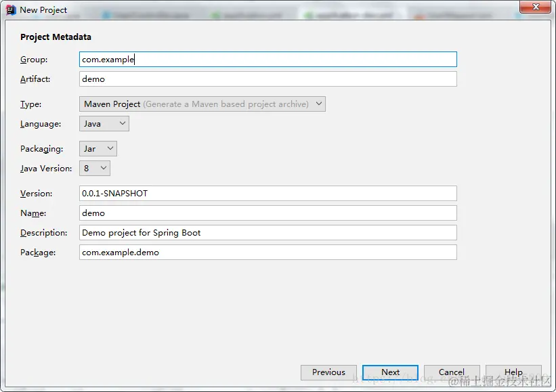Click the Group label
Image resolution: width=556 pixels, height=392 pixels.
pos(34,60)
